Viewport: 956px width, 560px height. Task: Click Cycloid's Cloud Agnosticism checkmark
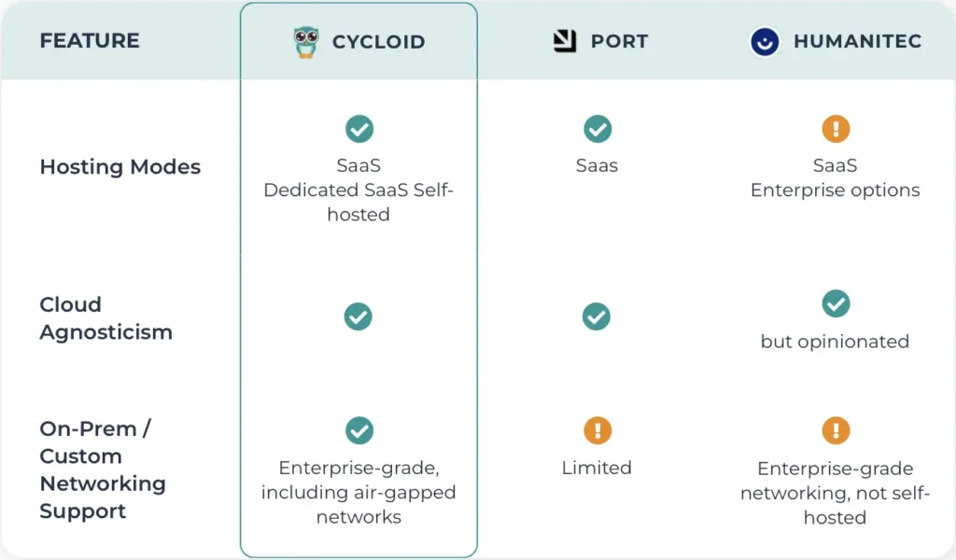(x=358, y=316)
